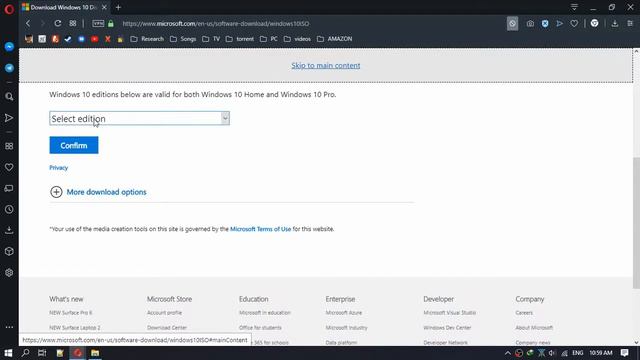Viewport: 640px width, 360px height.
Task: Open the TV bookmarks folder
Action: [211, 39]
